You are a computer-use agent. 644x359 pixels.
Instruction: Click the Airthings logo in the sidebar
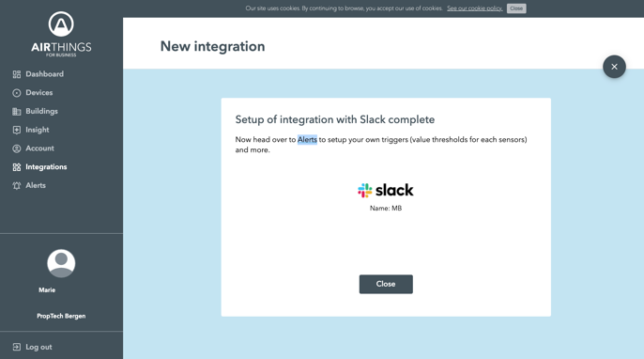pyautogui.click(x=61, y=34)
